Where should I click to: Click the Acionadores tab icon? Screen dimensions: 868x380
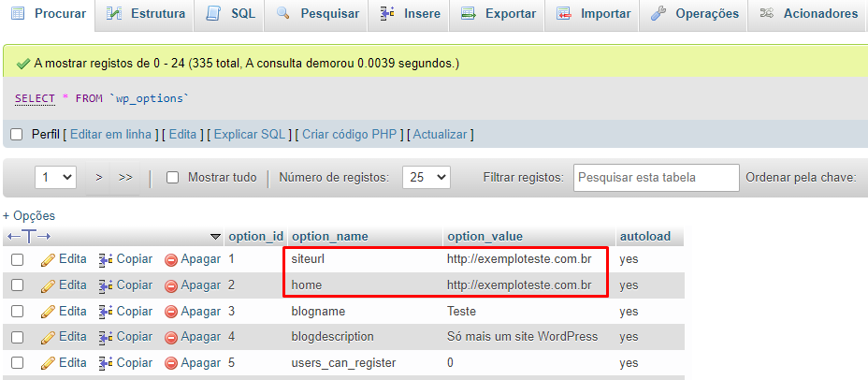click(767, 13)
